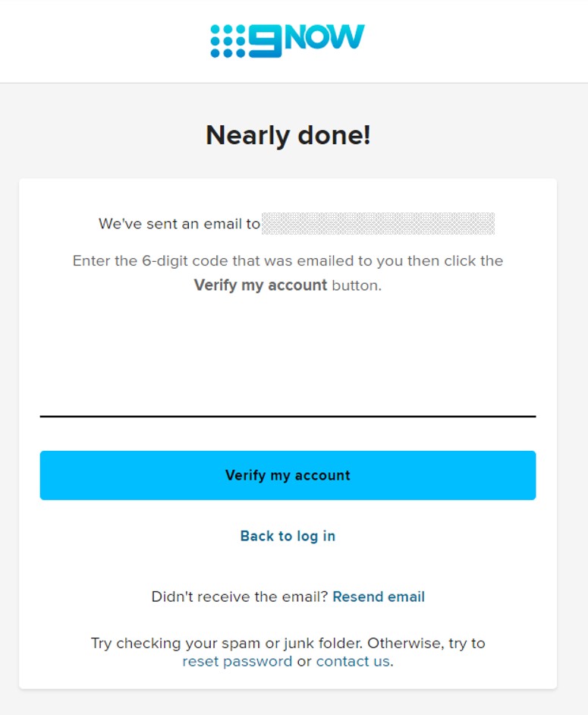Select the Resend email link
Screen dimensions: 588x715
click(x=379, y=597)
